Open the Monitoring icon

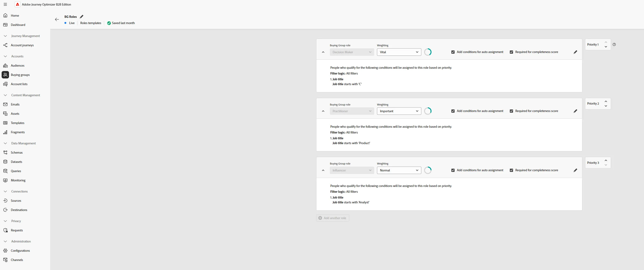(5, 180)
